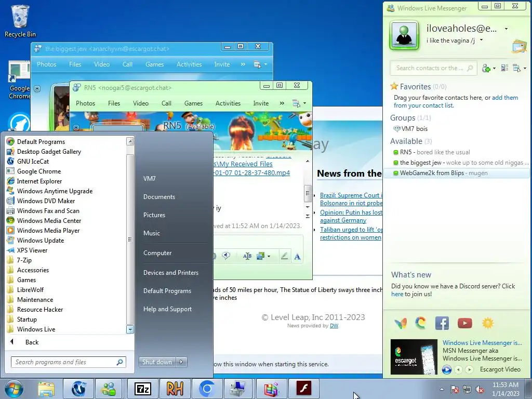Show hidden tray icons arrow
The width and height of the screenshot is (532, 399).
pyautogui.click(x=442, y=389)
